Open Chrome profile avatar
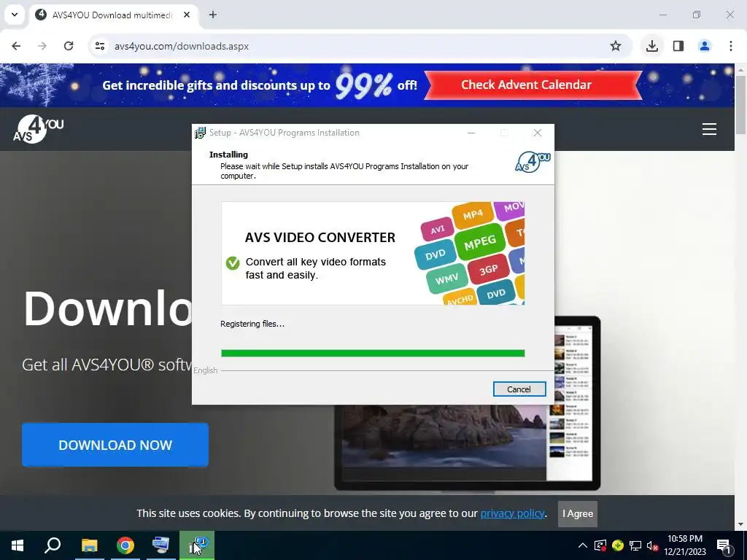 pyautogui.click(x=705, y=46)
